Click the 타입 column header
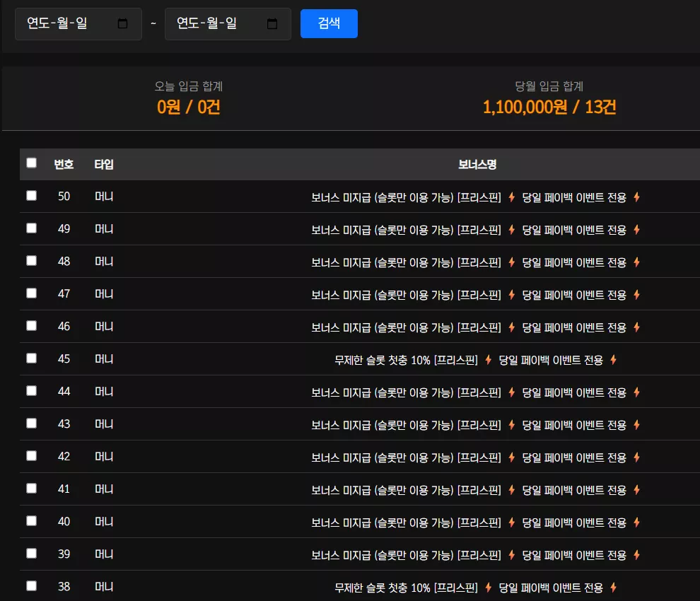 (103, 164)
